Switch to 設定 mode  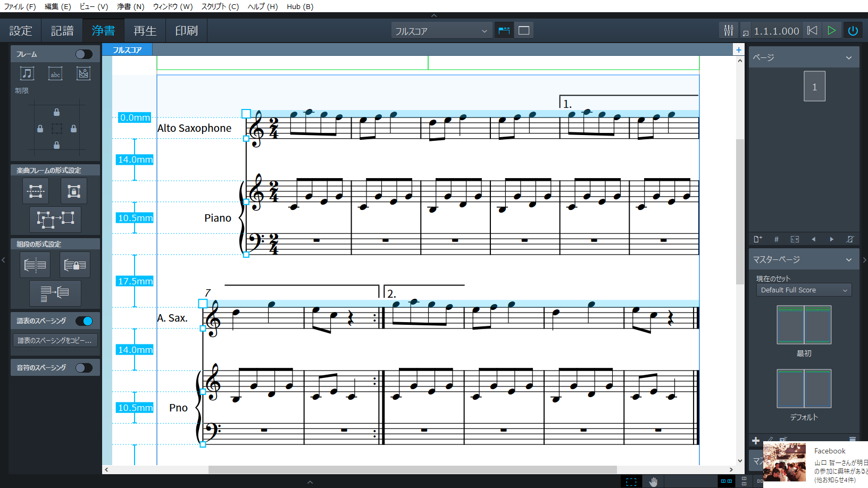(21, 31)
